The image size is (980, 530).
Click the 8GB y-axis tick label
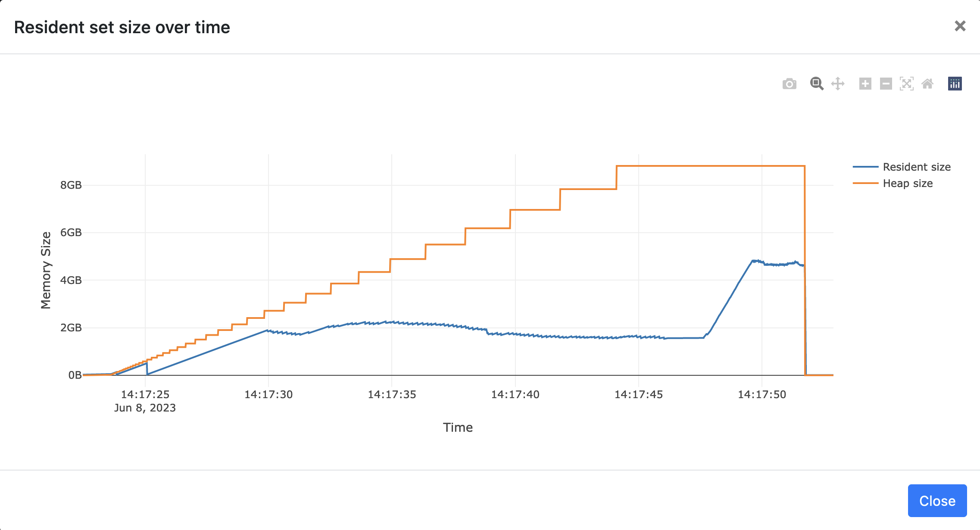71,185
